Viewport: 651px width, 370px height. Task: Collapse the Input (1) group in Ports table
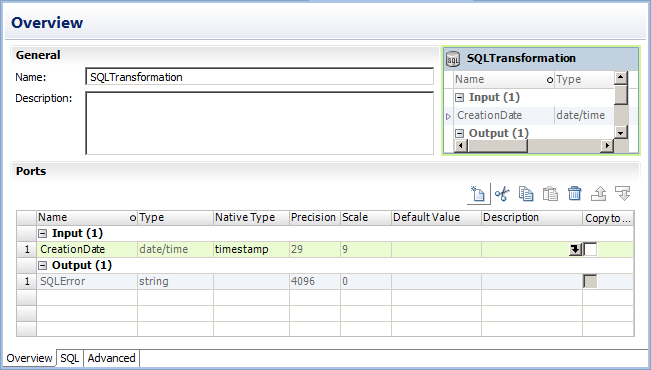coord(42,234)
